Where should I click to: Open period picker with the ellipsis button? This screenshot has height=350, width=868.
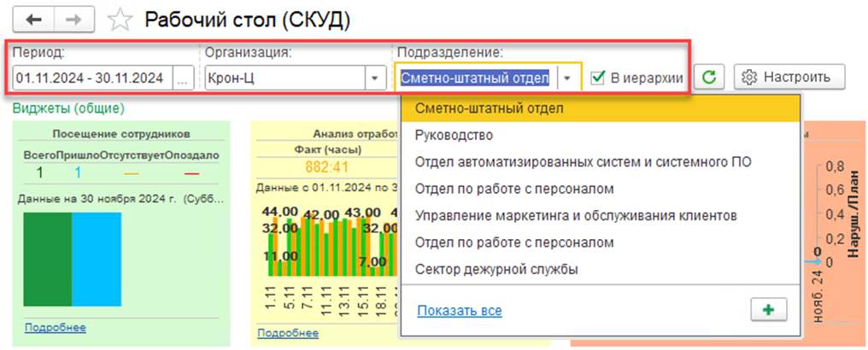coord(181,78)
